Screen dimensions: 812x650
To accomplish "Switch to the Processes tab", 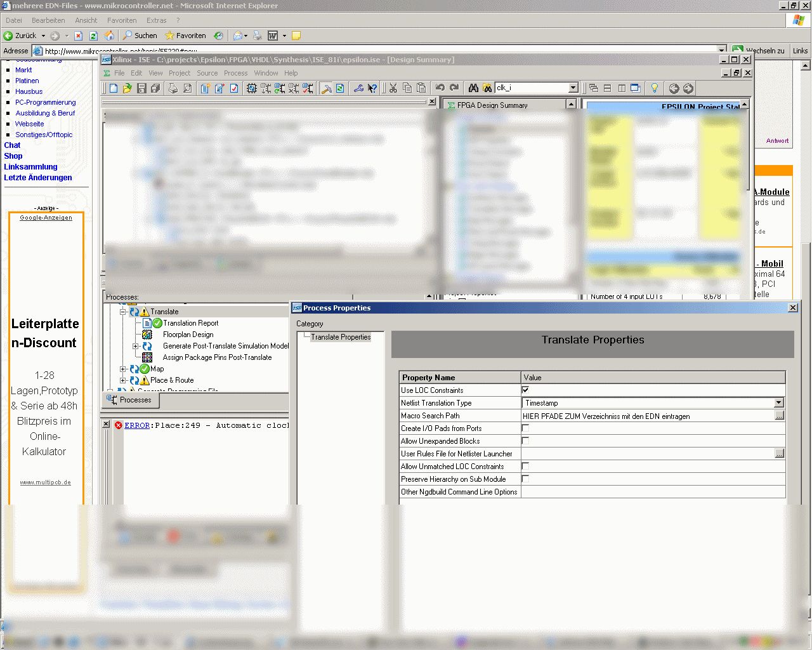I will 131,400.
